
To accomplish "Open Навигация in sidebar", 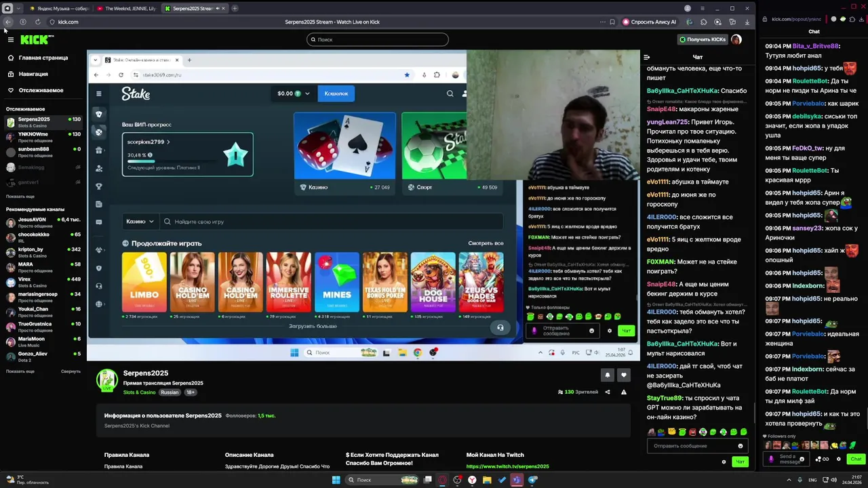I will click(x=33, y=74).
